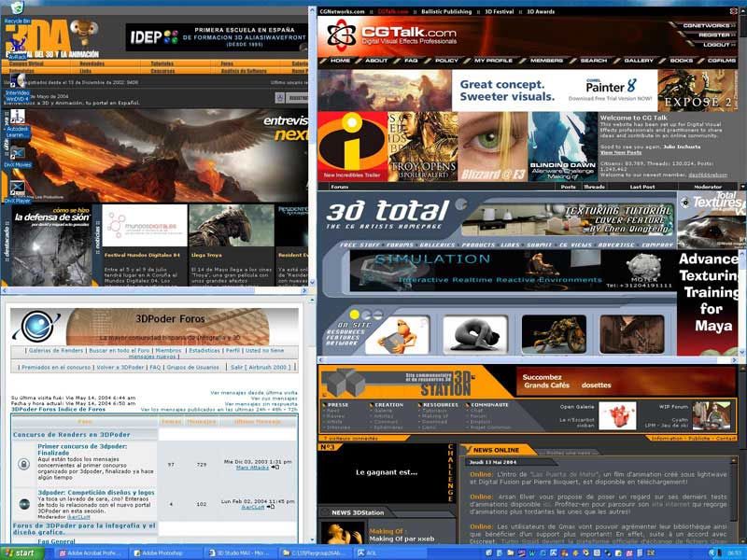747x560 pixels.
Task: Click 3D Festival top link
Action: (x=500, y=11)
